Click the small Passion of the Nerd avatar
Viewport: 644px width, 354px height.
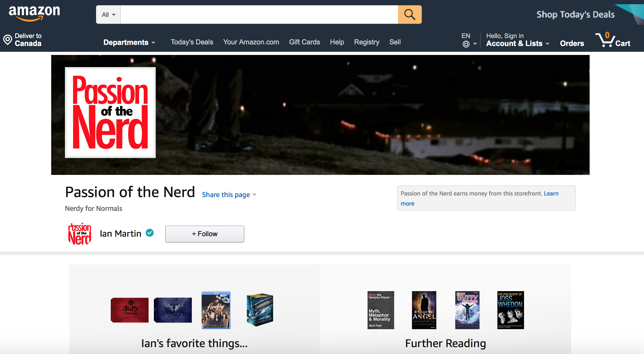click(x=80, y=234)
